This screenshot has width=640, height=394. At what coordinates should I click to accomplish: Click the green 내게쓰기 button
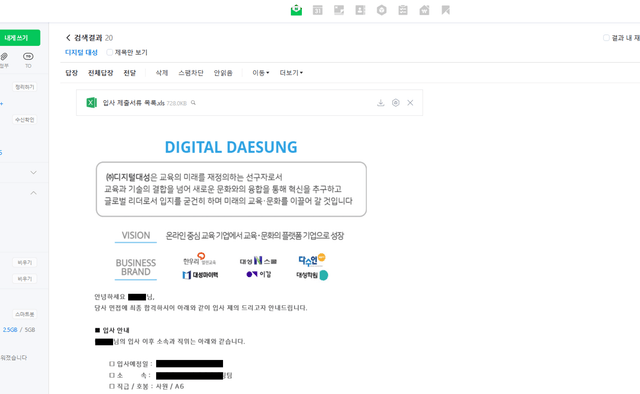pyautogui.click(x=20, y=38)
